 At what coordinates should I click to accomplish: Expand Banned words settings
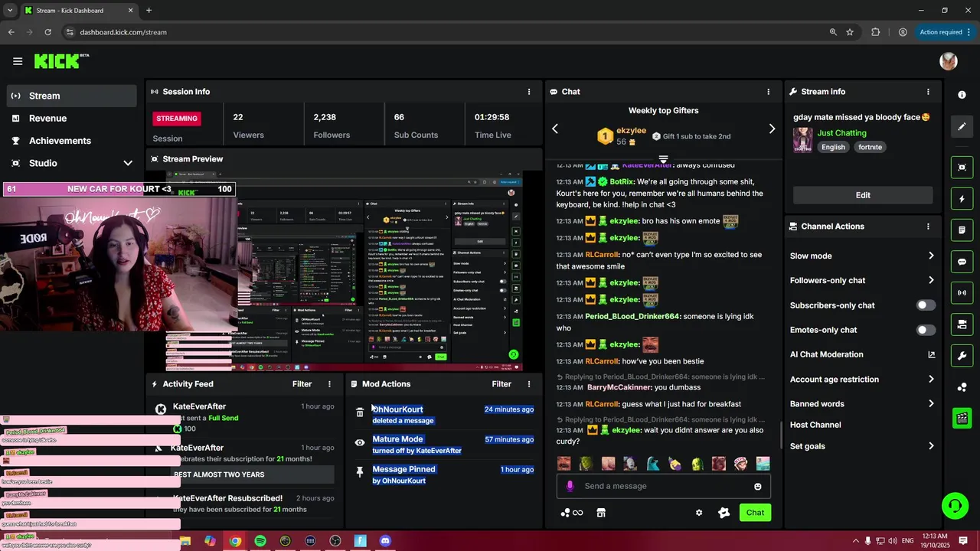(x=931, y=403)
